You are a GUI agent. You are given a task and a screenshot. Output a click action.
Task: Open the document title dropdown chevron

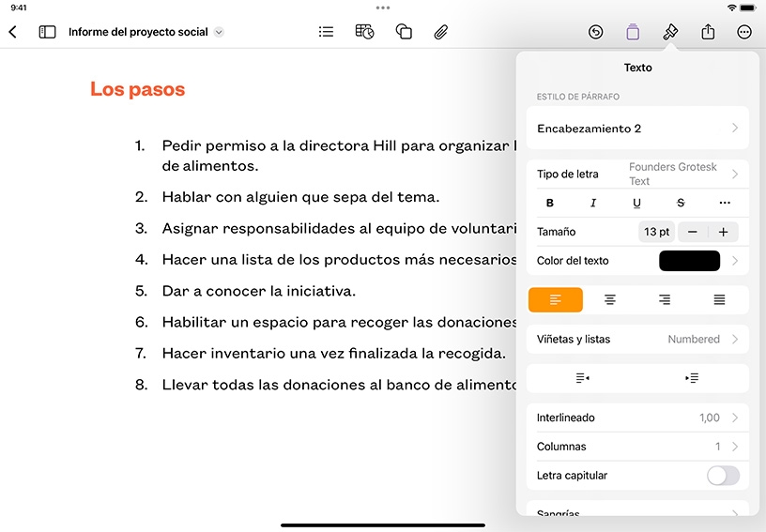(x=219, y=32)
